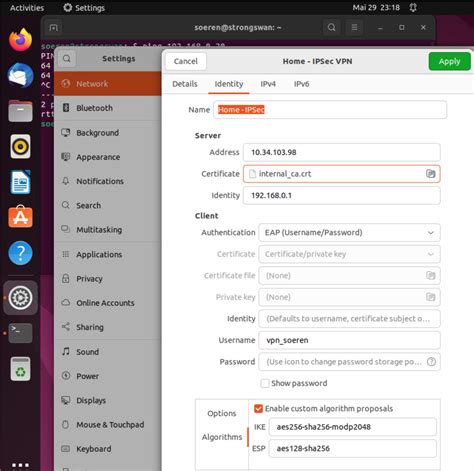
Task: Open Ubuntu Software from the dock
Action: click(x=20, y=217)
